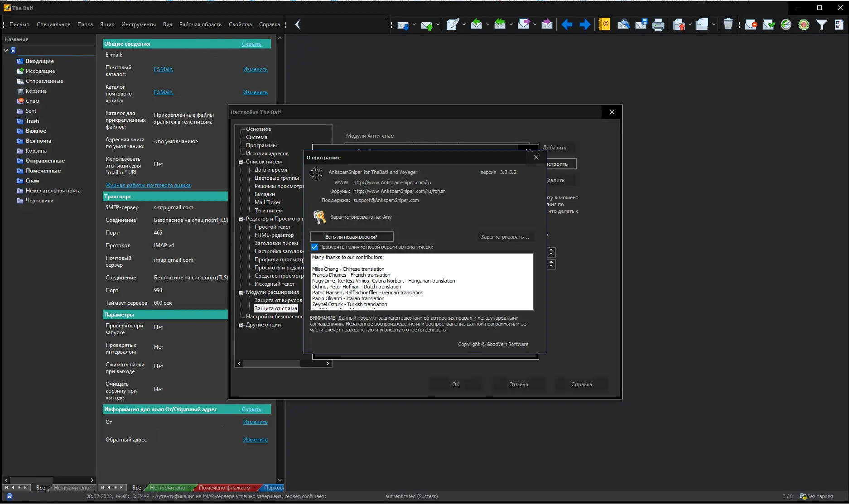Click the 'Зарегистрировать...' button
The height and width of the screenshot is (504, 849).
(x=505, y=237)
